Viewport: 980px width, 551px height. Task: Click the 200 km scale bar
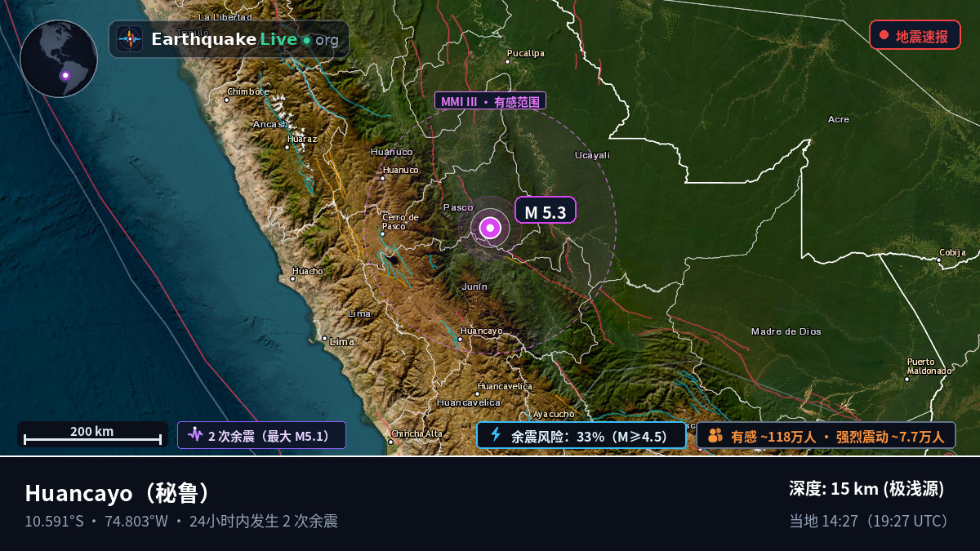[92, 434]
